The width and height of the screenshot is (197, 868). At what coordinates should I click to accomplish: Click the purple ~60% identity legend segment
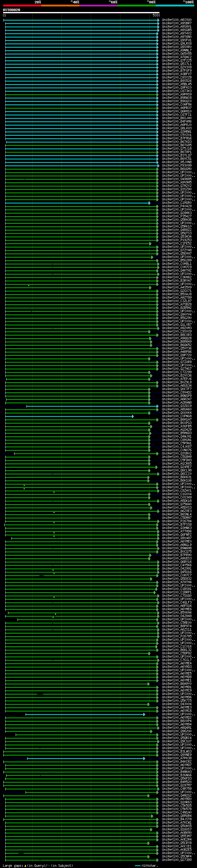pos(99,6)
